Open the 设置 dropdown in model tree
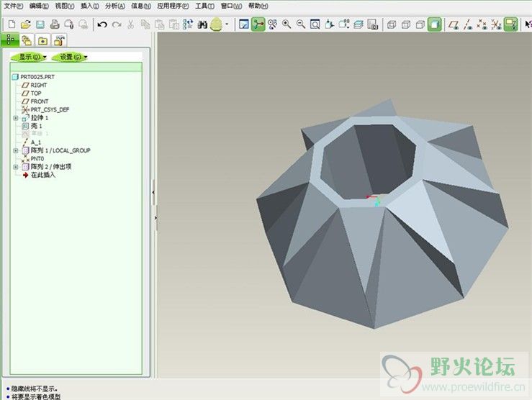The image size is (532, 400). [x=71, y=57]
